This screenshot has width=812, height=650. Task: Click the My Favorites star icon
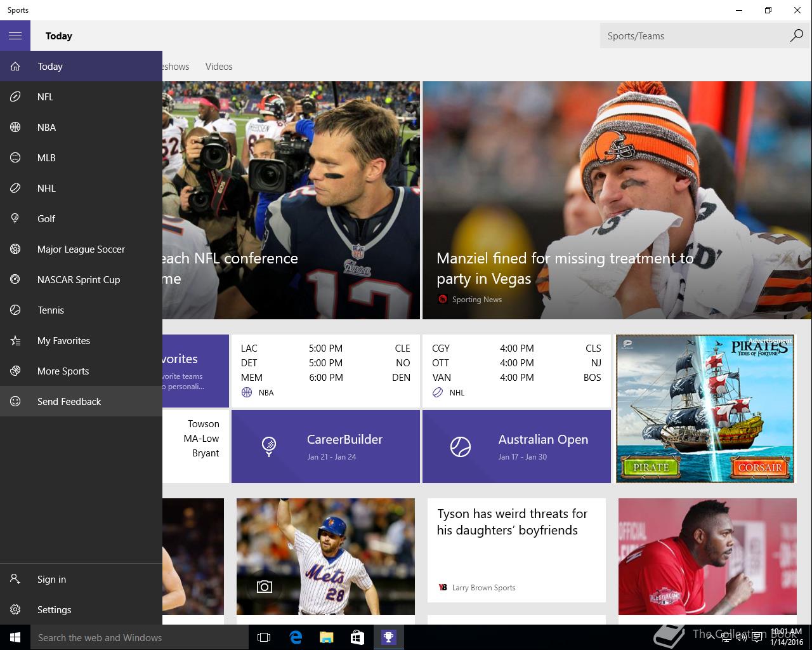[x=15, y=340]
